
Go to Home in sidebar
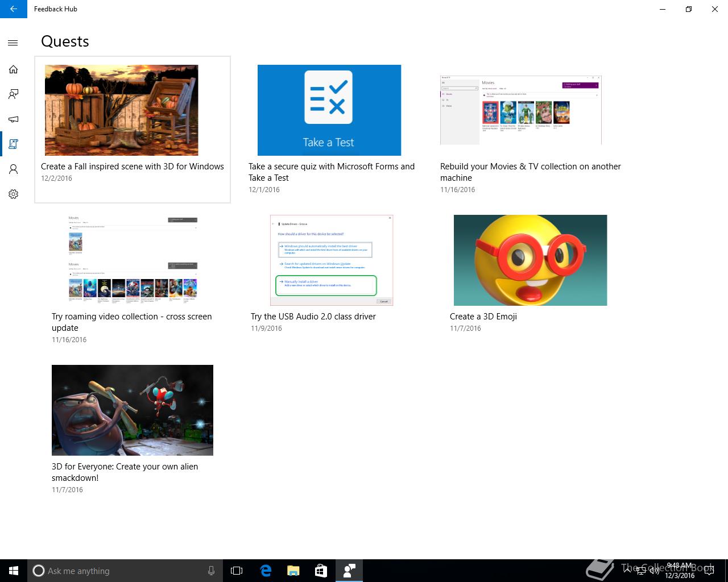(x=13, y=69)
